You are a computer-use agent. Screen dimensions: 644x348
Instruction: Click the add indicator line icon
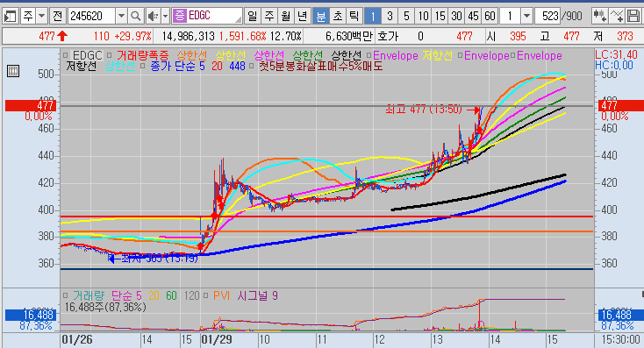click(x=617, y=16)
